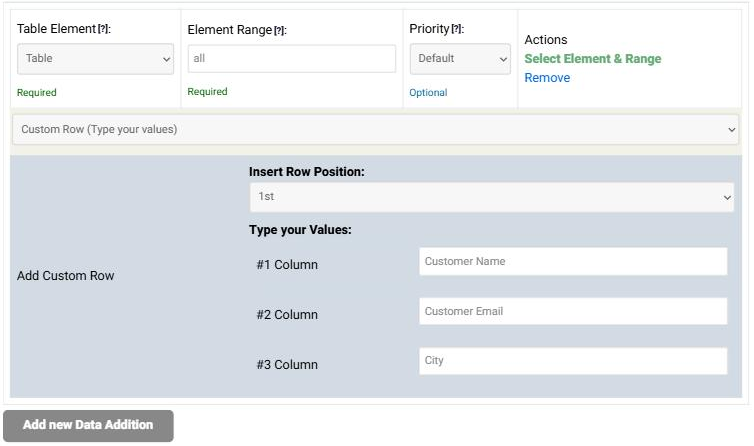
Task: Open the Insert Row Position dropdown
Action: [491, 197]
